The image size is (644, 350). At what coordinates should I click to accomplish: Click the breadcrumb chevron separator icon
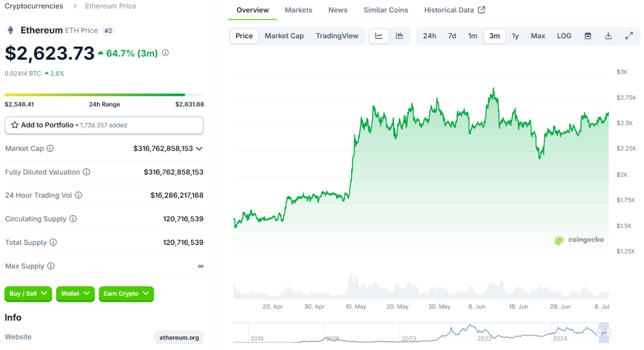(x=75, y=6)
